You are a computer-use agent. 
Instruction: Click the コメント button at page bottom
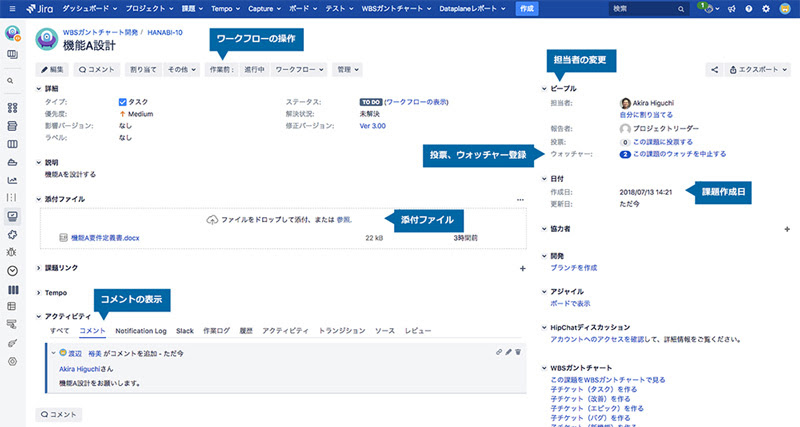click(x=58, y=415)
